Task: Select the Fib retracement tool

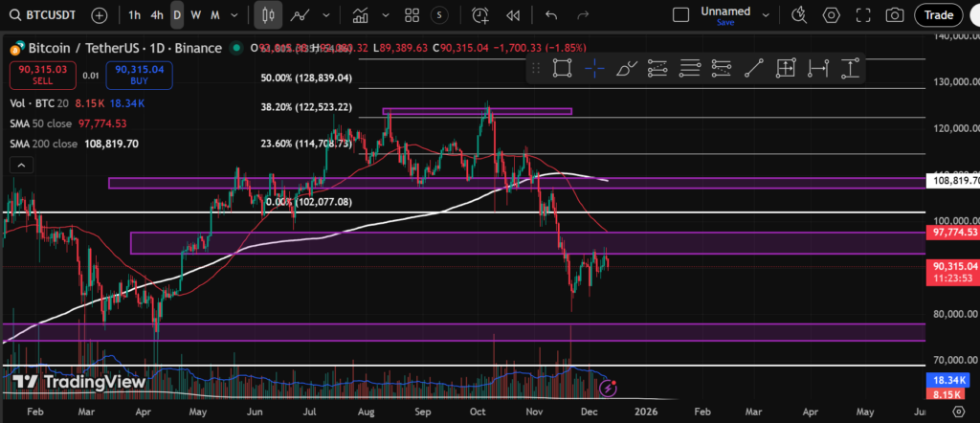Action: click(x=657, y=68)
